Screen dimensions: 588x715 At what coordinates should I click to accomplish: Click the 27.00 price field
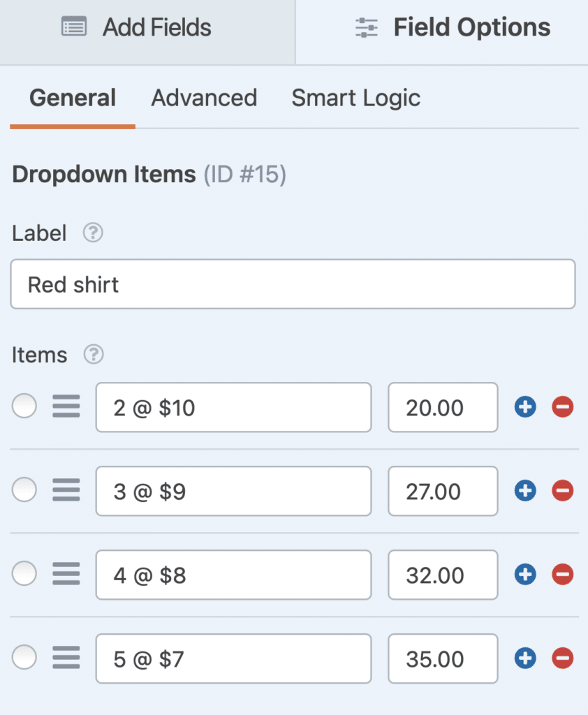click(443, 491)
